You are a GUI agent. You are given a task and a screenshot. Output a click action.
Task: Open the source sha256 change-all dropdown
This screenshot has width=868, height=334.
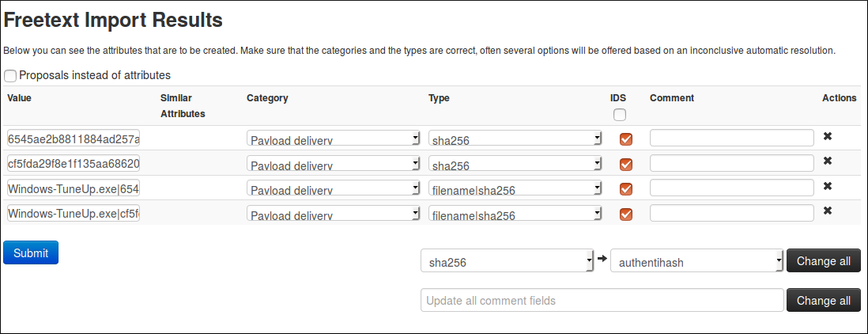(507, 261)
